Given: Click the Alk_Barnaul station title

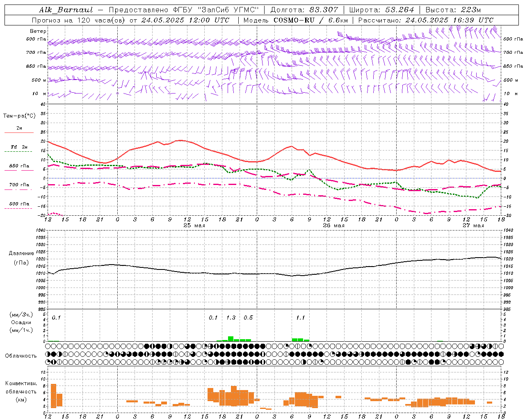Looking at the screenshot, I should (66, 10).
